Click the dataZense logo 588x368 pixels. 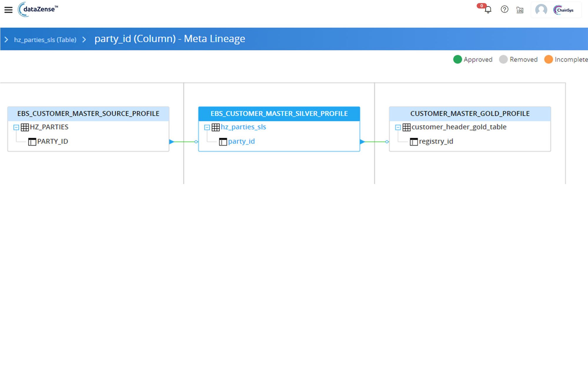(x=38, y=9)
